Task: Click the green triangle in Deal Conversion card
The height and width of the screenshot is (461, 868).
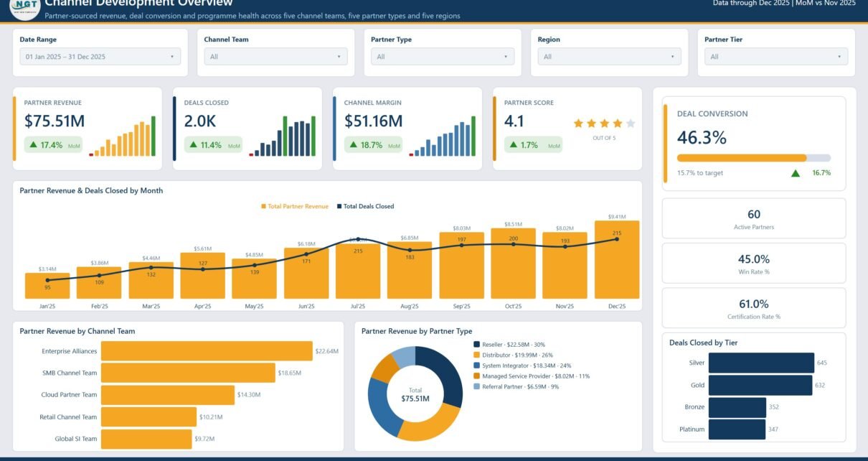Action: [795, 173]
